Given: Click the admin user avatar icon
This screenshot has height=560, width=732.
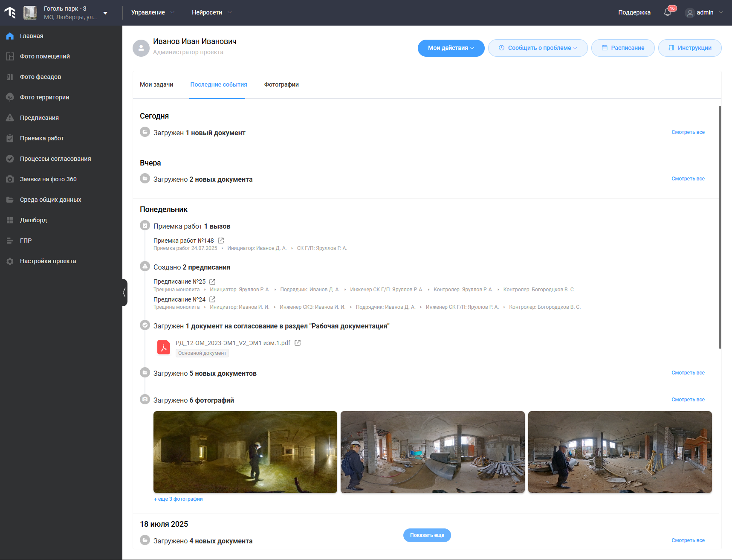Looking at the screenshot, I should [690, 13].
